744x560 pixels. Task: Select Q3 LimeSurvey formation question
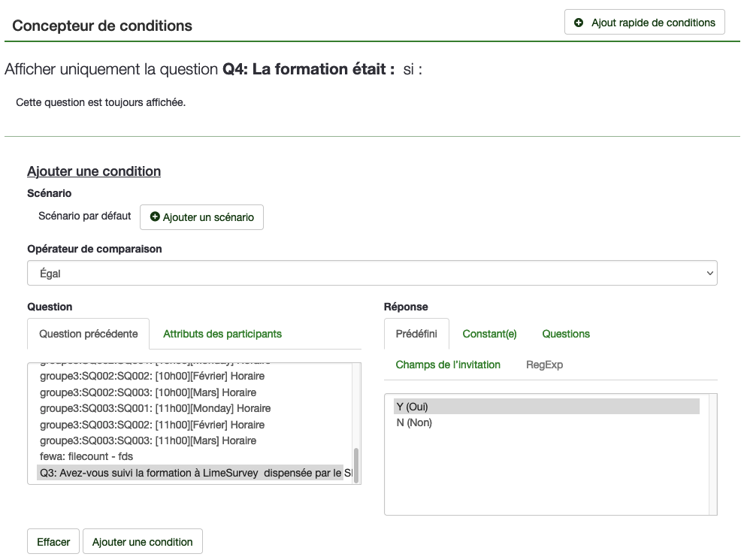(x=191, y=473)
